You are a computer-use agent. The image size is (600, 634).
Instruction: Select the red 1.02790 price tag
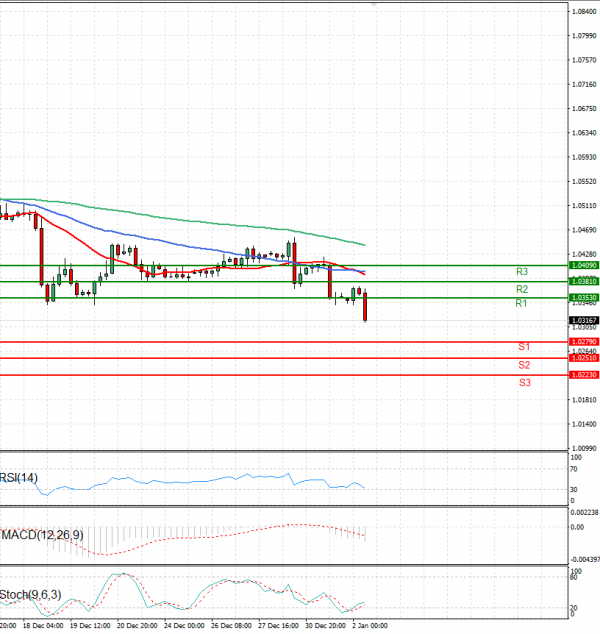click(x=583, y=342)
